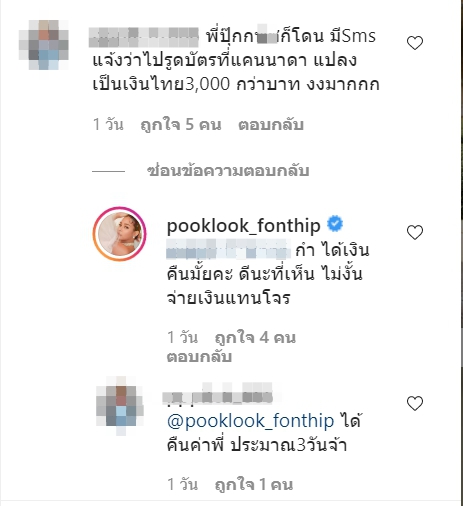Screen dimensions: 463x506
Task: Like the top comment about the SMS card charge
Action: click(415, 43)
